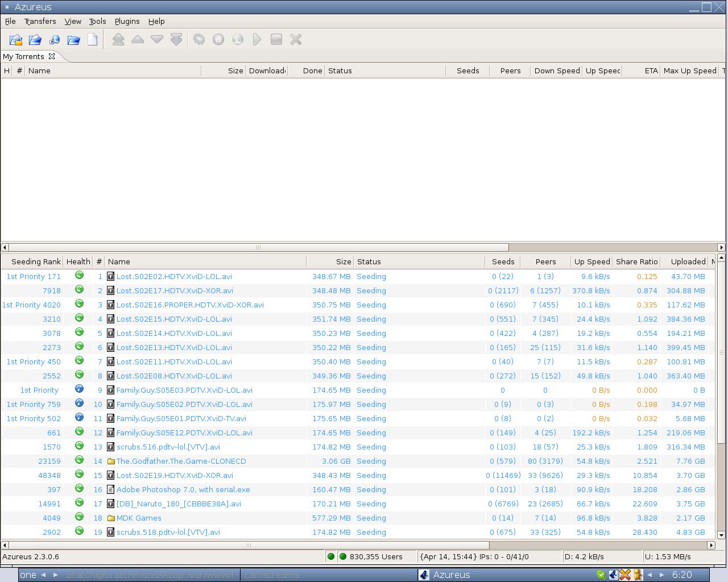Screen dimensions: 728x582
Task: Open the Help menu
Action: tap(156, 21)
